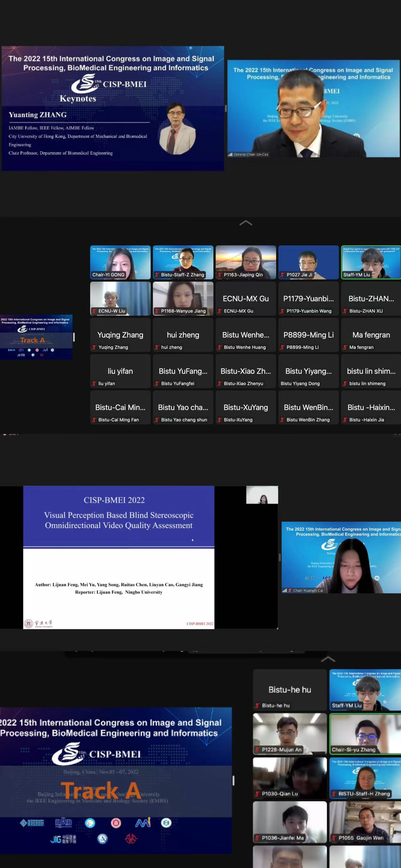Grab divider handle beside small Track A slide
Viewport: 401px width, 868px height.
pyautogui.click(x=74, y=337)
